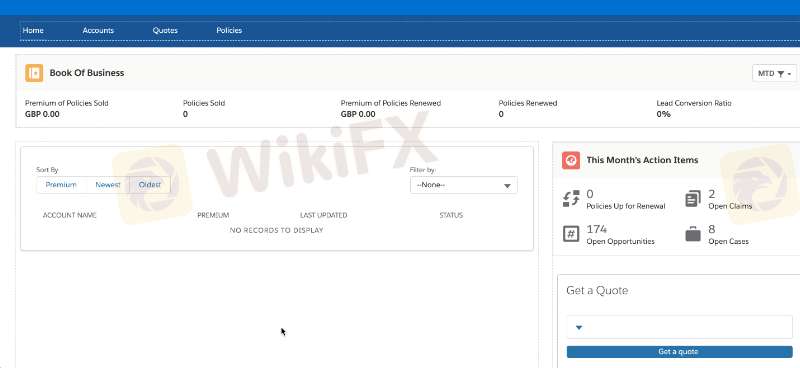
Task: Click the STATUS column header
Action: [x=451, y=215]
